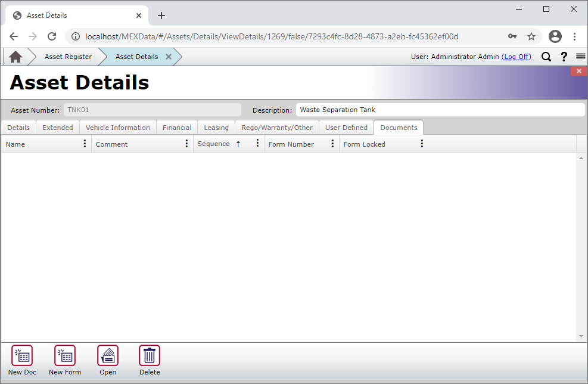The height and width of the screenshot is (384, 588).
Task: Click the Sequence sort arrow
Action: [x=239, y=144]
